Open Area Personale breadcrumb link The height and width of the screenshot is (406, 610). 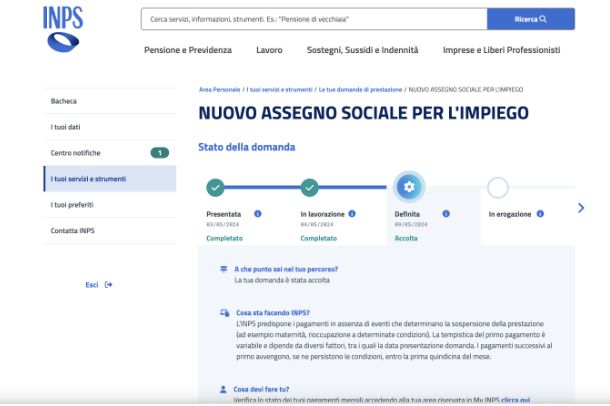click(x=219, y=89)
